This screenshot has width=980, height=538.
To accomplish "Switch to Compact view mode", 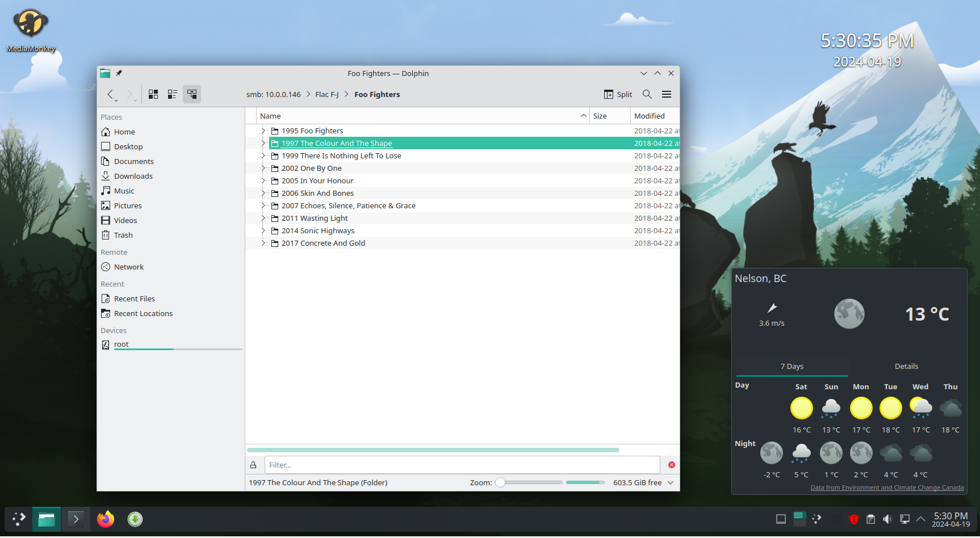I will click(173, 94).
